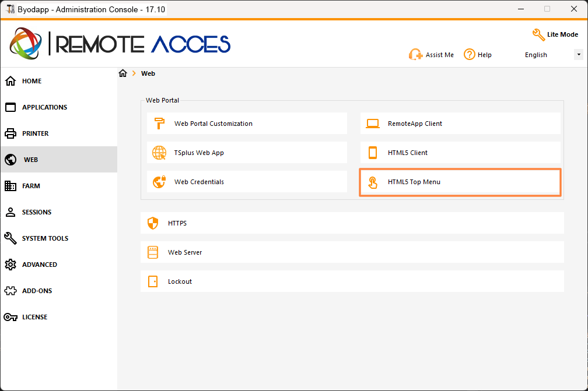Open SYSTEM TOOLS in the sidebar
This screenshot has width=588, height=391.
pyautogui.click(x=45, y=238)
